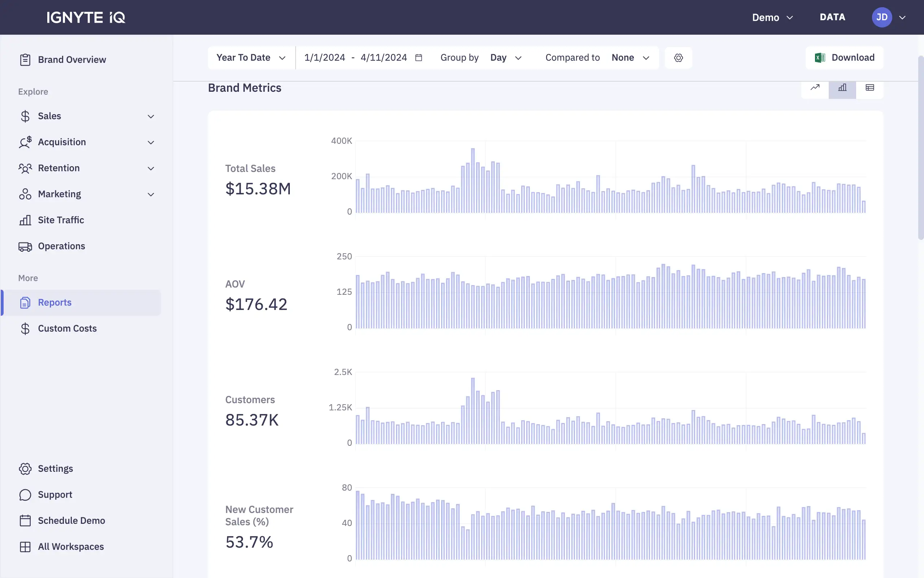Click Schedule Demo link
Viewport: 924px width, 578px height.
click(71, 521)
